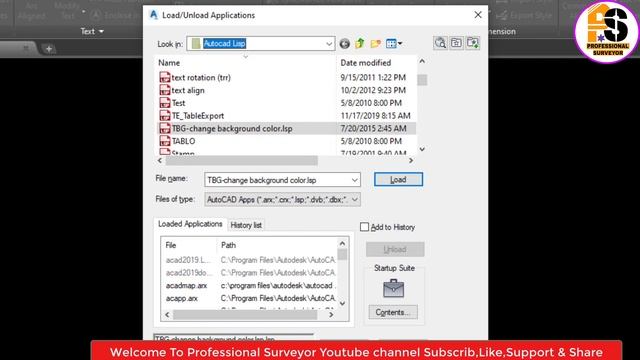The image size is (640, 360).
Task: Open Startup Suite Contents button
Action: pos(393,312)
